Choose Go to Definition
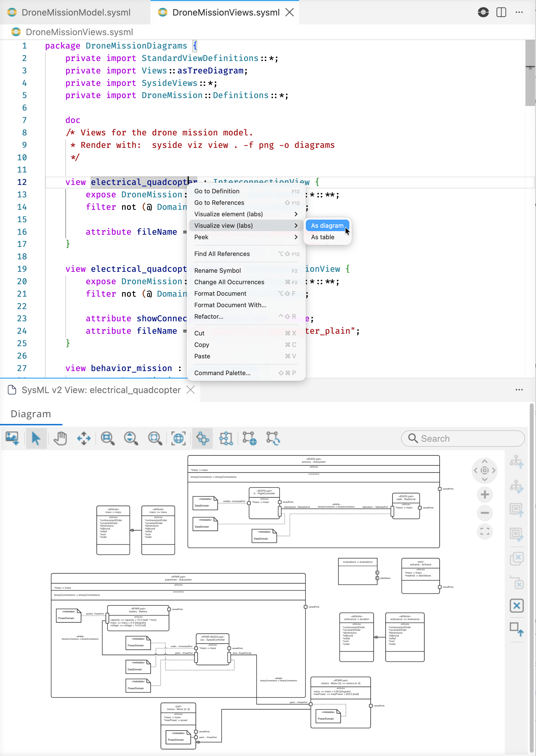The height and width of the screenshot is (756, 536). [246, 191]
